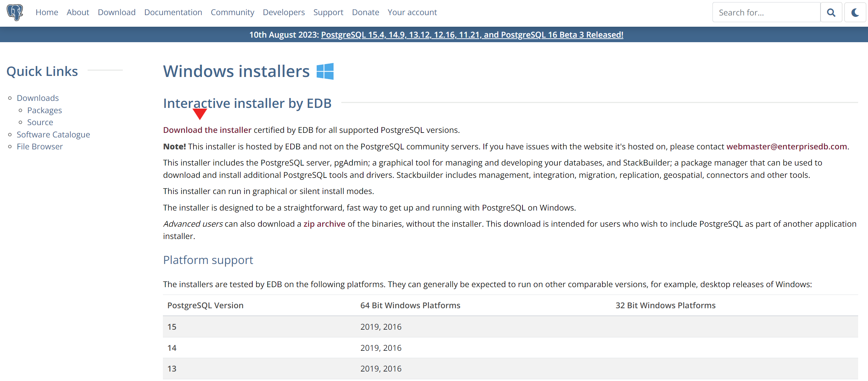
Task: Click webmaster@enterprisedb.com email link
Action: (x=786, y=147)
